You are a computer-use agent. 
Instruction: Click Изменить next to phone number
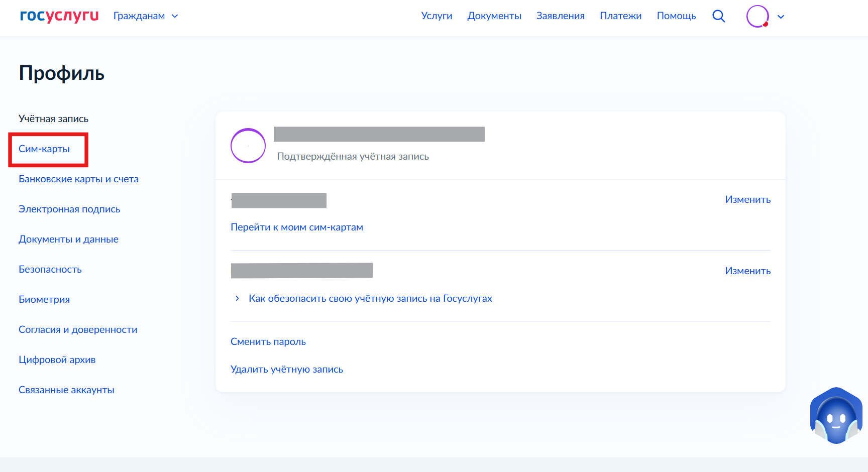pyautogui.click(x=747, y=200)
